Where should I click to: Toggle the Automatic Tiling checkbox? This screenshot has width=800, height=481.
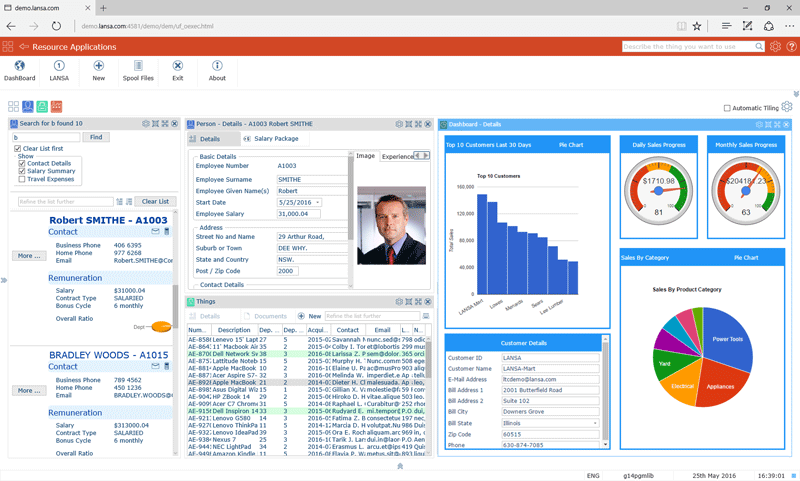727,108
